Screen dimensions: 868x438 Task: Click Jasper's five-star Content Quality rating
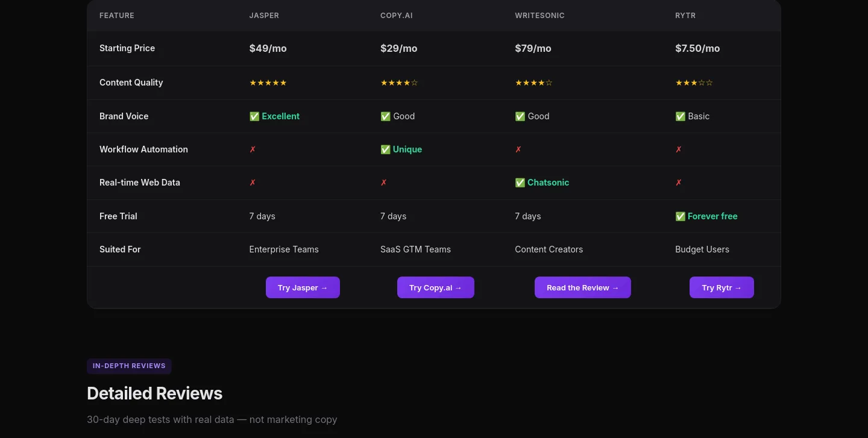(268, 83)
